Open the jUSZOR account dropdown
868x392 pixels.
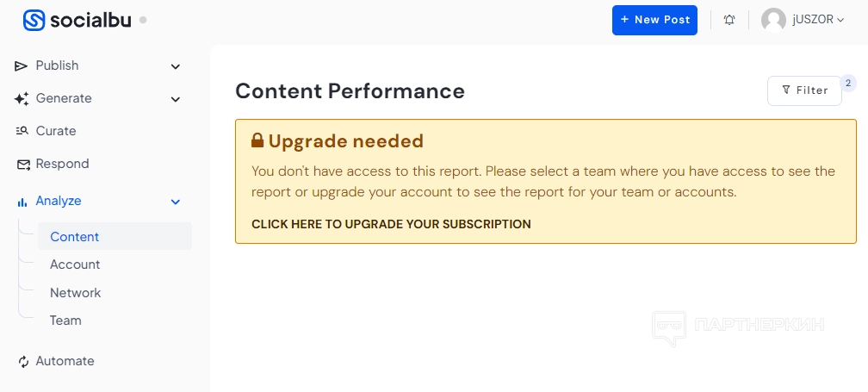[x=818, y=20]
